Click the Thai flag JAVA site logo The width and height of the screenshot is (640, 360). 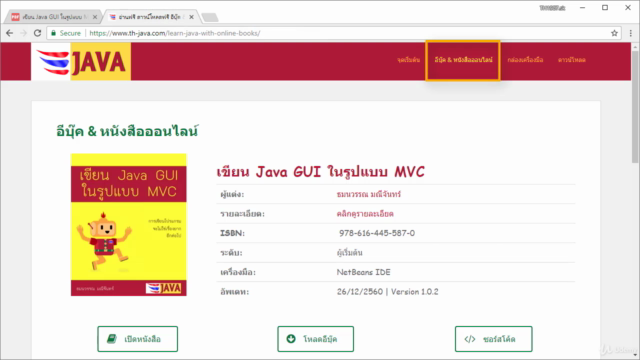click(x=81, y=62)
